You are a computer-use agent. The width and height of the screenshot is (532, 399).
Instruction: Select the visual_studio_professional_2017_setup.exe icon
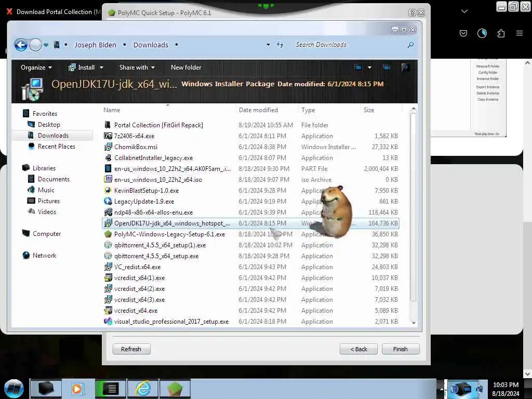(x=108, y=321)
